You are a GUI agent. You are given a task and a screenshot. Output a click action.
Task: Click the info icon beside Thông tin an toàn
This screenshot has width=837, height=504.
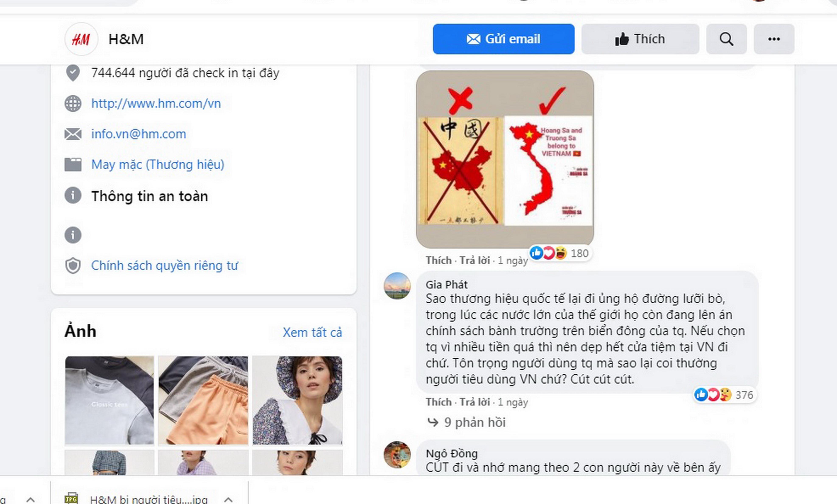[x=73, y=196]
